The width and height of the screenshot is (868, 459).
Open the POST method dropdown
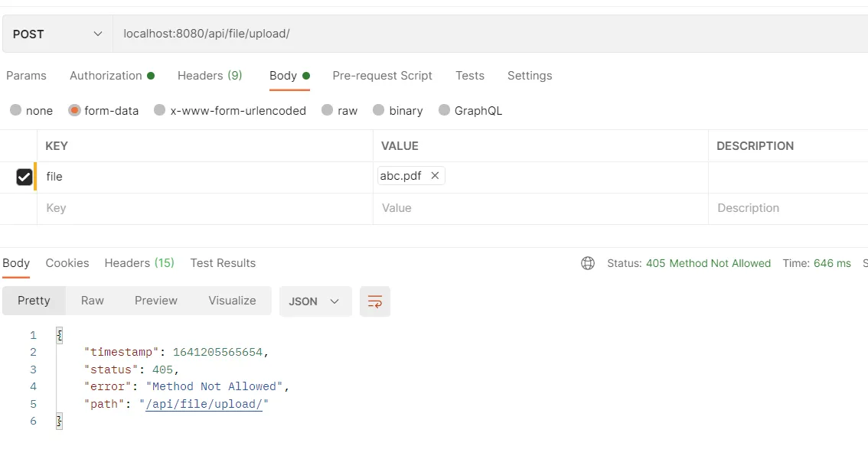click(57, 34)
